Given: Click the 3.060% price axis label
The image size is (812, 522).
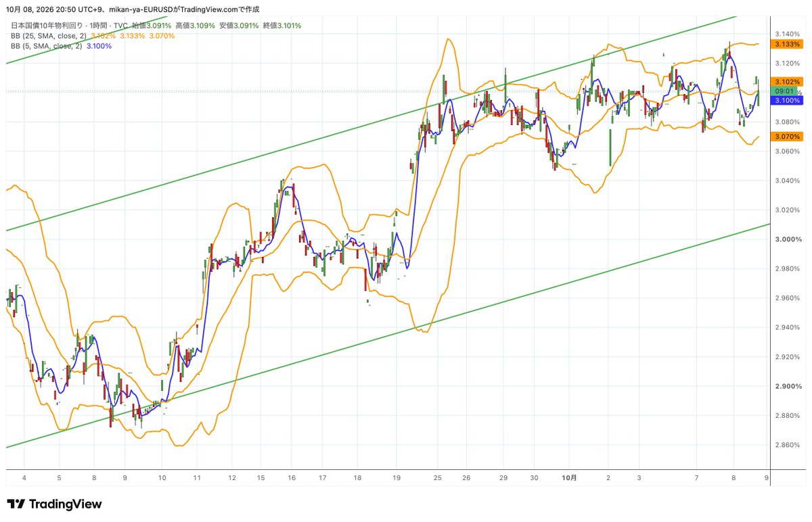Looking at the screenshot, I should (x=788, y=151).
